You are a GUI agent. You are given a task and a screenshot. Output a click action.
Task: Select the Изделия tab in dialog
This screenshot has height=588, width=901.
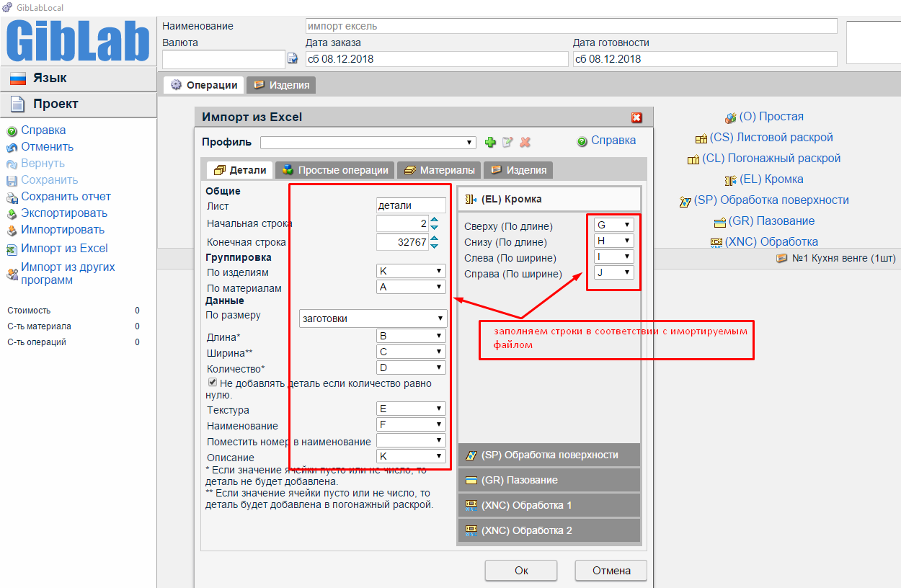tap(518, 170)
